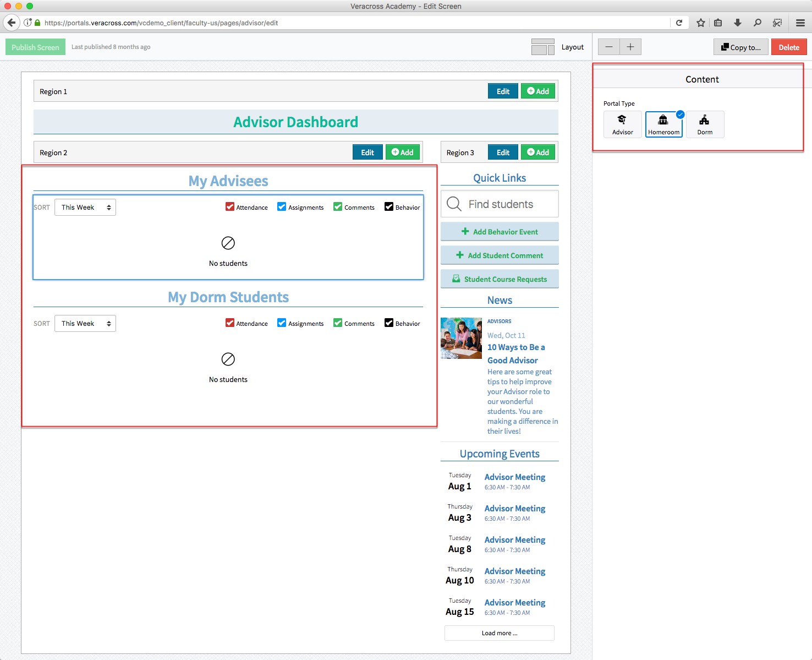Open the sort dropdown in My Dorm Students
The image size is (812, 660).
pyautogui.click(x=85, y=323)
